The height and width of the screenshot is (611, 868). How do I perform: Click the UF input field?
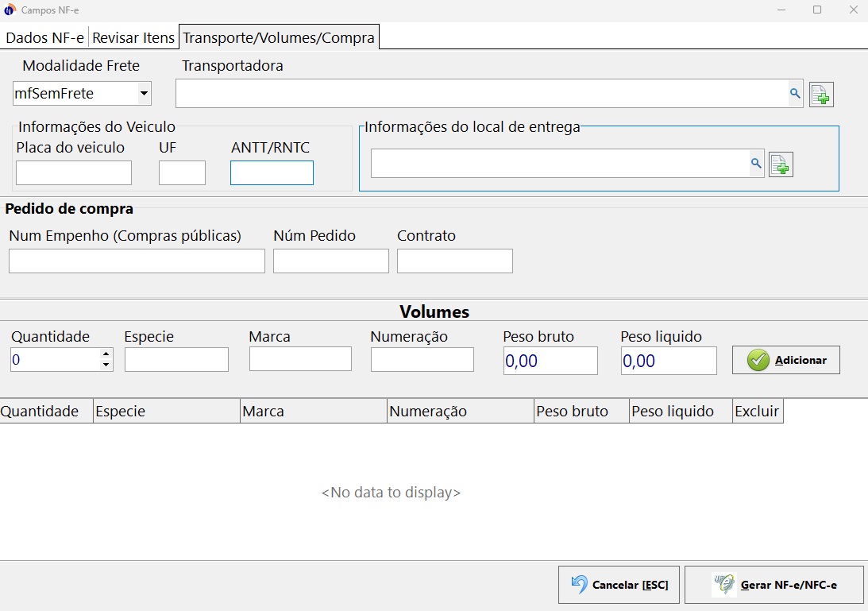point(182,172)
